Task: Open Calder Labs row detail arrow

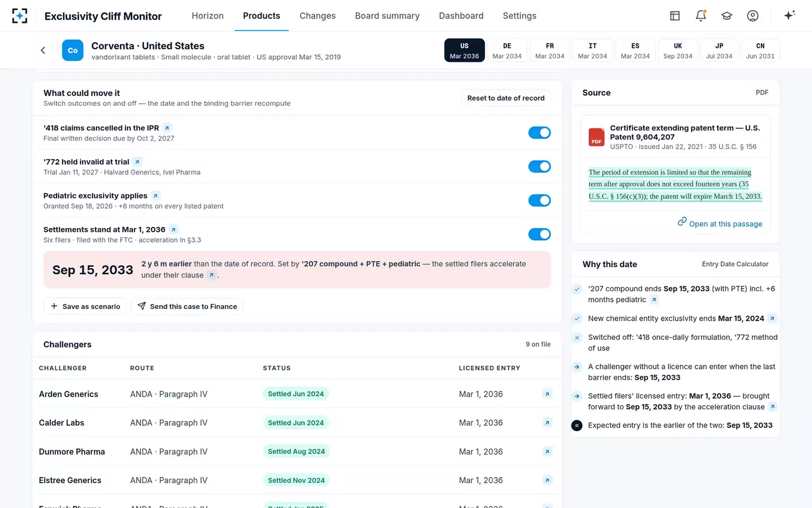Action: (x=547, y=423)
